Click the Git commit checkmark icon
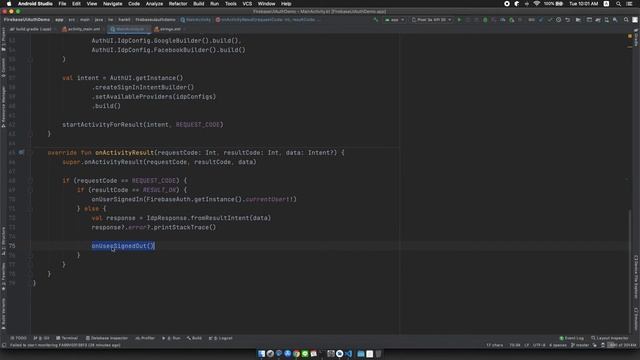 [550, 20]
